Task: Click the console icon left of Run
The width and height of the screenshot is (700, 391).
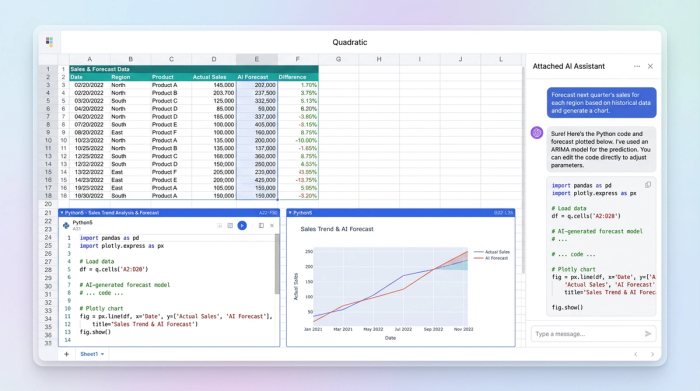Action: tap(230, 225)
